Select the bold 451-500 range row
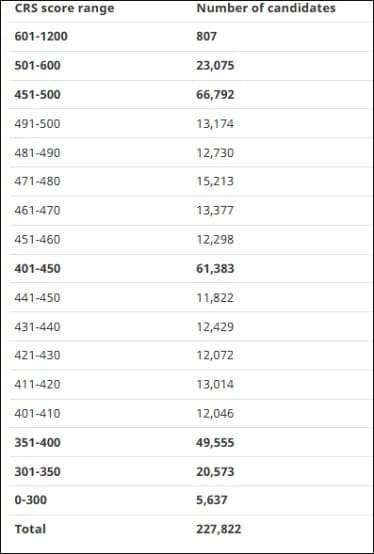This screenshot has height=554, width=374. 190,95
